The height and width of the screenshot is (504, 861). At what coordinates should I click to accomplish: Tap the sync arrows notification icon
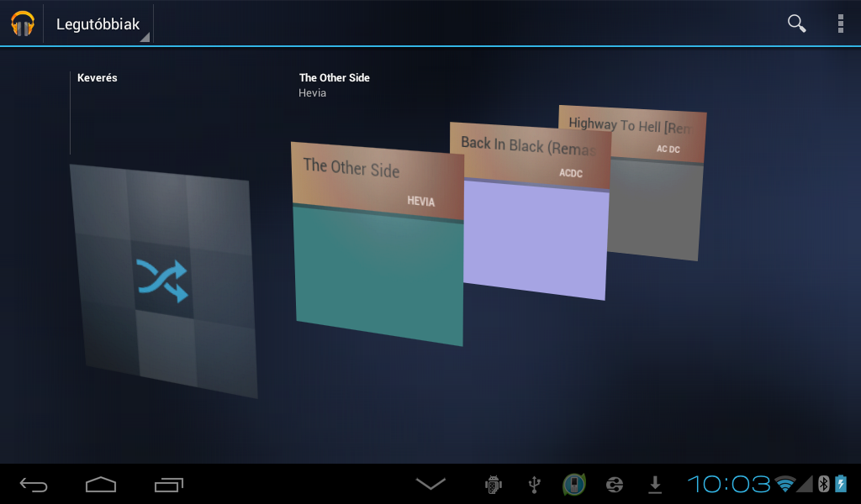pos(615,485)
